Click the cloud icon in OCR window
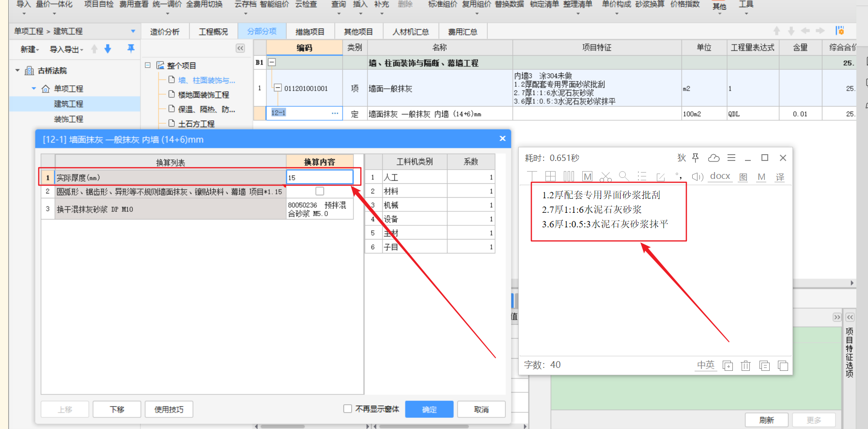Screen dimensions: 868x429 (x=713, y=158)
